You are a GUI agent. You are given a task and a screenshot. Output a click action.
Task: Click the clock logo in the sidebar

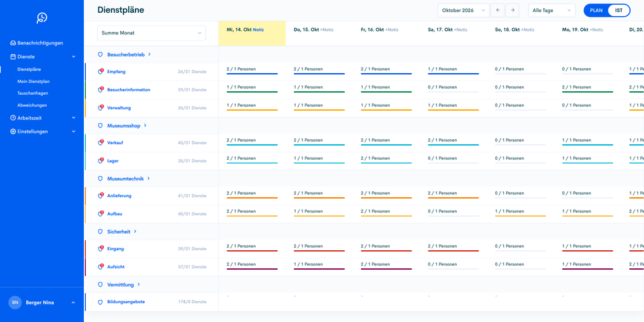(42, 17)
